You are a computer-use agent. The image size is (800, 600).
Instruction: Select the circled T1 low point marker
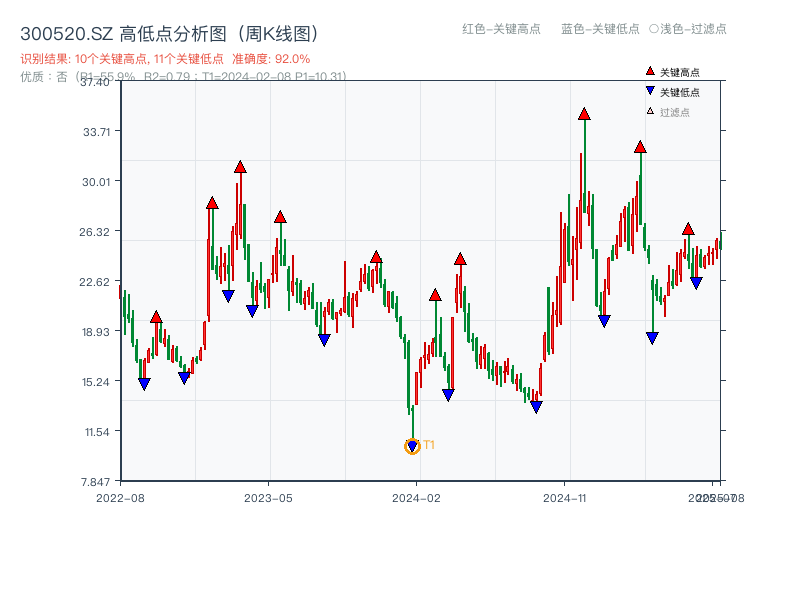pyautogui.click(x=412, y=445)
